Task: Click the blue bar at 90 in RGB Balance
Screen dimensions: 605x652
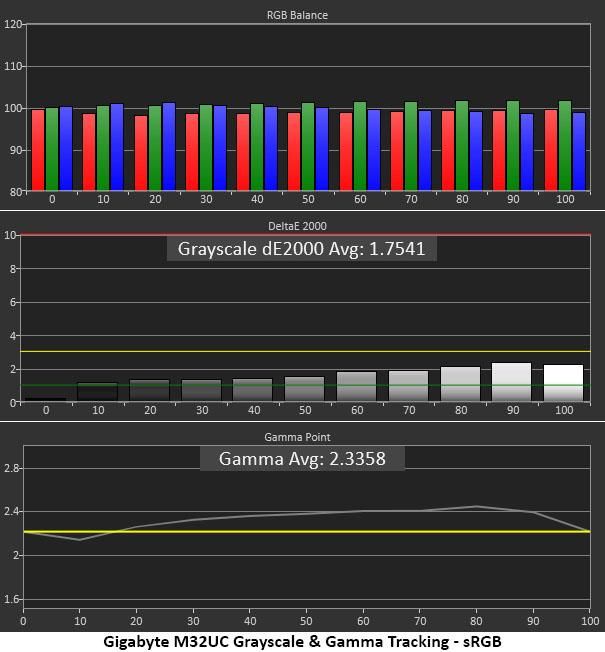Action: coord(527,152)
